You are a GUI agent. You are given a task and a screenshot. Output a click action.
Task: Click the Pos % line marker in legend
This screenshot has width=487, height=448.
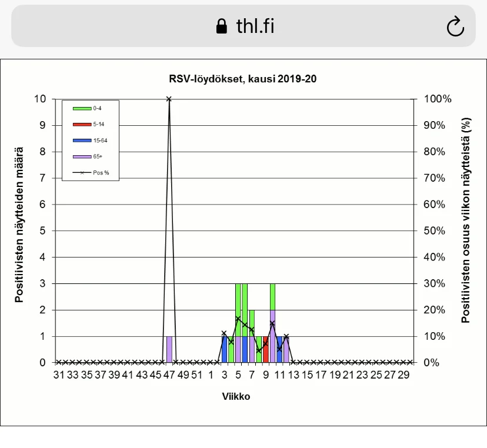[82, 172]
